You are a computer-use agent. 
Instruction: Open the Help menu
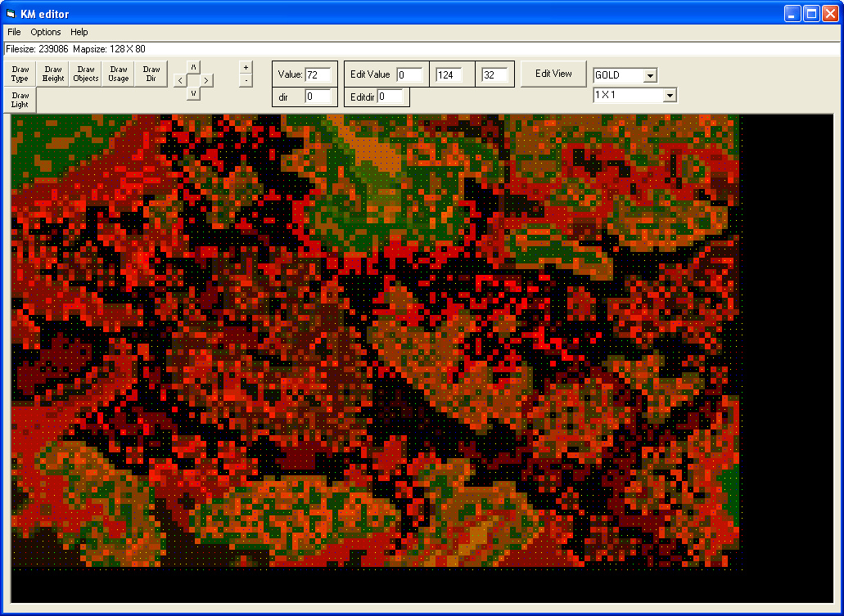(x=79, y=32)
